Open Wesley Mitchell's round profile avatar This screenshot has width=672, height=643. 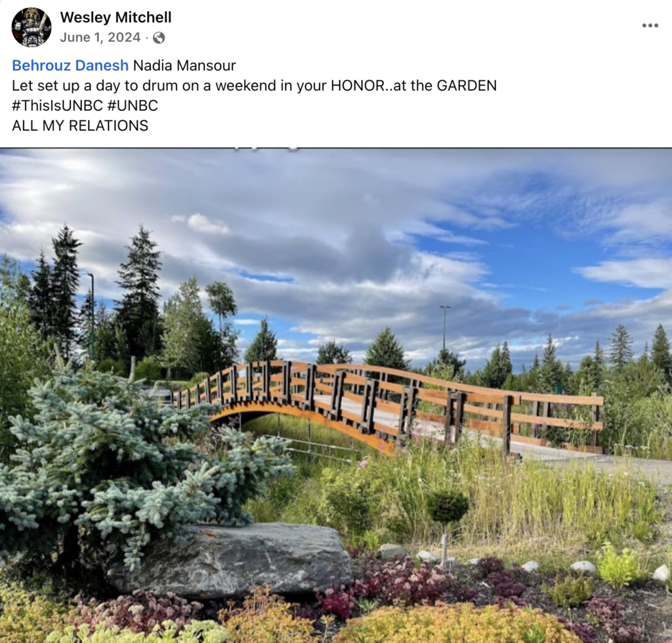tap(31, 27)
